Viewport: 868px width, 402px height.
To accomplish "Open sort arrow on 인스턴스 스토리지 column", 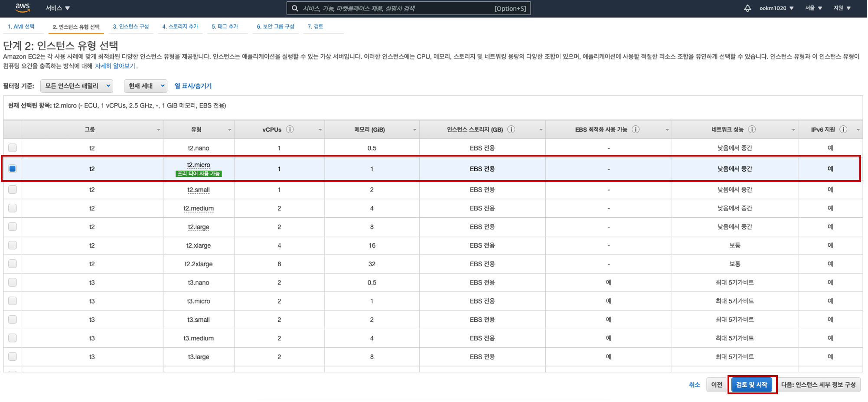I will tap(541, 130).
